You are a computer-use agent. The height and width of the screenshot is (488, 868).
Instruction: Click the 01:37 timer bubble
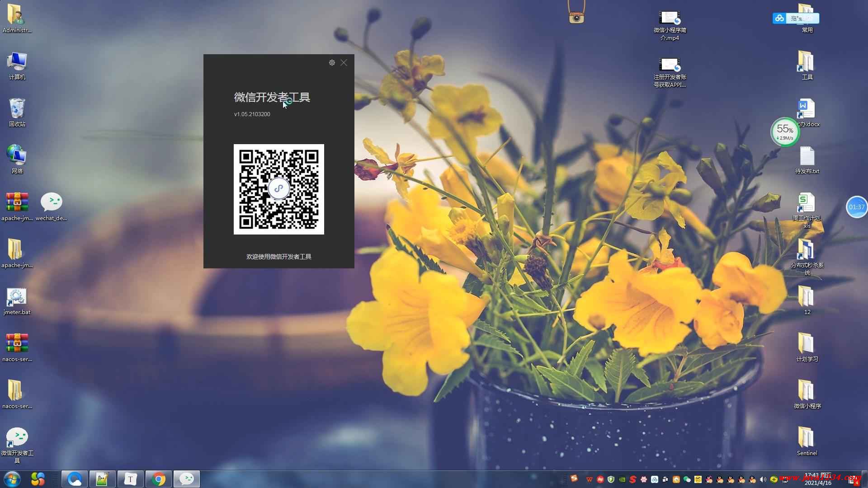856,207
